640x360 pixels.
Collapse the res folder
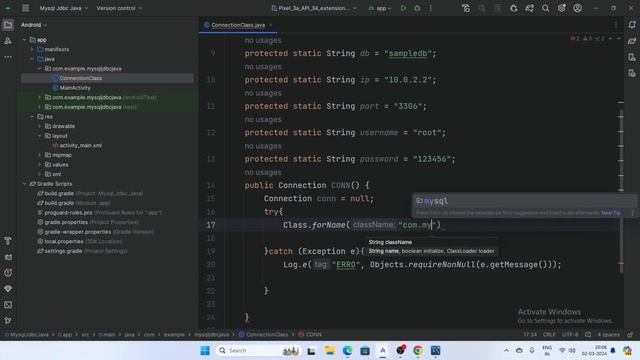tap(32, 117)
